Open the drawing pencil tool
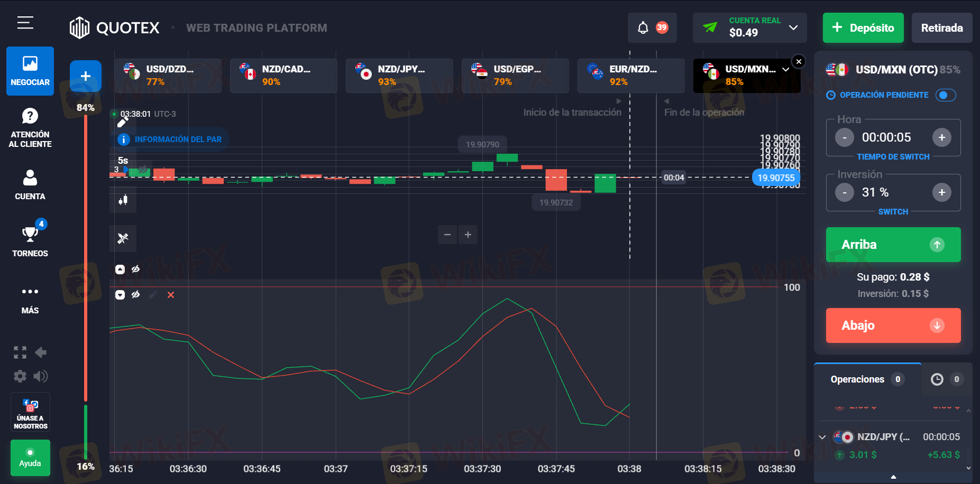The width and height of the screenshot is (980, 484). [123, 123]
